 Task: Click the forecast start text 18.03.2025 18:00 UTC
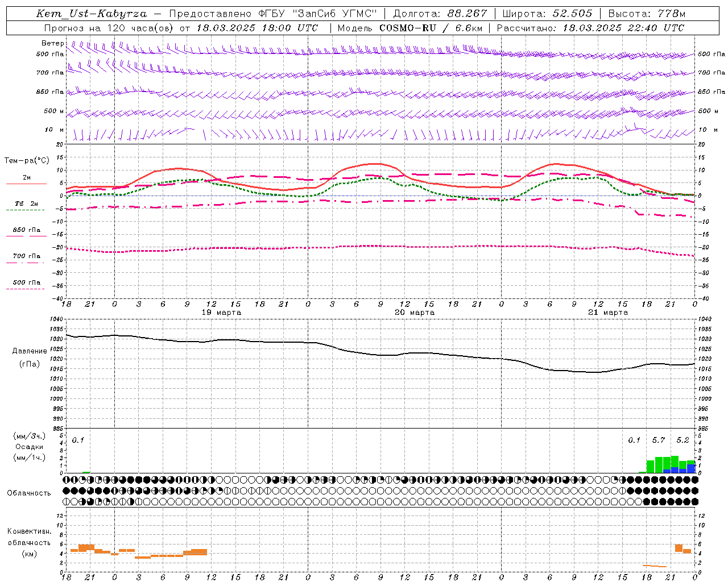tap(257, 28)
